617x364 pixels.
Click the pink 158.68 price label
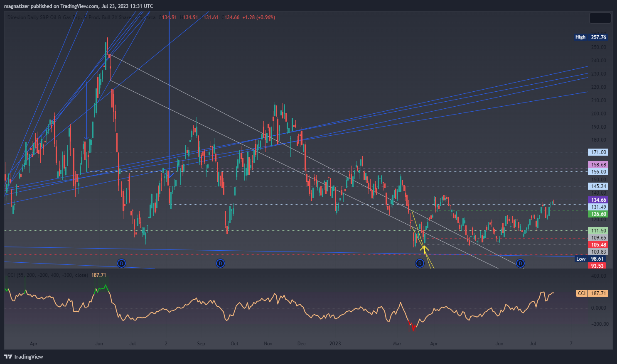click(x=598, y=165)
